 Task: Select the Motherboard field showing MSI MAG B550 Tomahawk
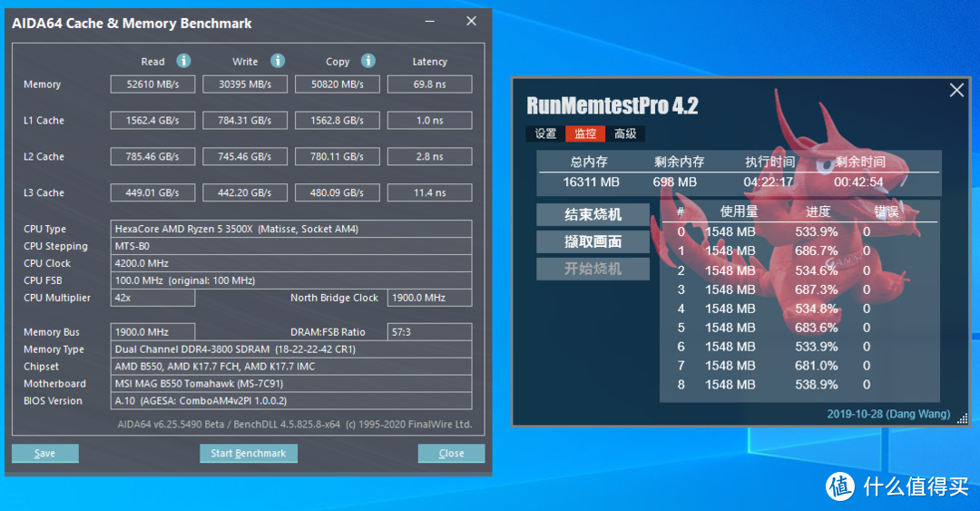(290, 383)
